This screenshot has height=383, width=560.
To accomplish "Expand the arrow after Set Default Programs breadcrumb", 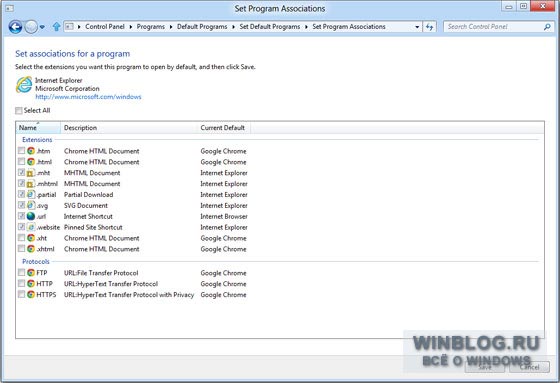I will 306,27.
